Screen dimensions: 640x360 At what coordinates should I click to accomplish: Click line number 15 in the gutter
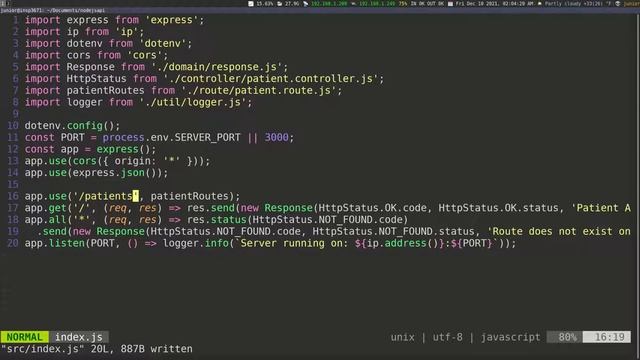(13, 184)
